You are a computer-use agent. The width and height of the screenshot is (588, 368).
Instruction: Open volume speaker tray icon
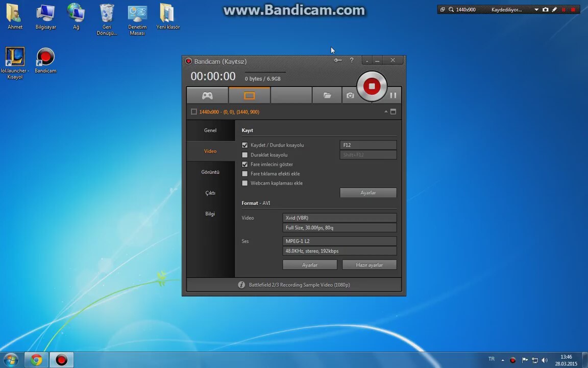click(x=545, y=360)
